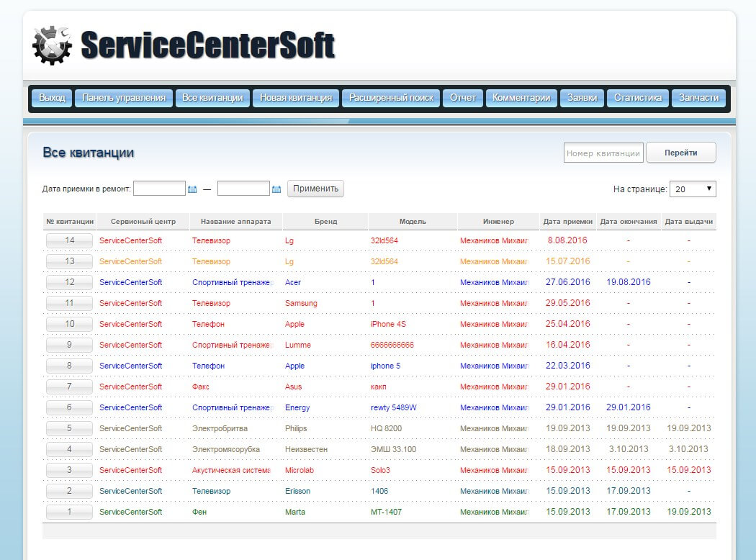Open the Отчет menu item
Image resolution: width=756 pixels, height=560 pixels.
[463, 98]
